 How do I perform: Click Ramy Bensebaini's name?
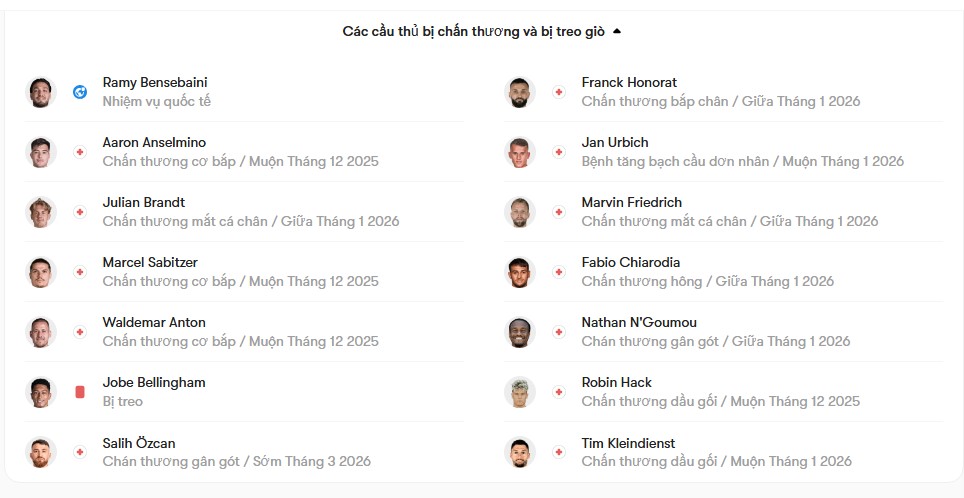(x=155, y=82)
